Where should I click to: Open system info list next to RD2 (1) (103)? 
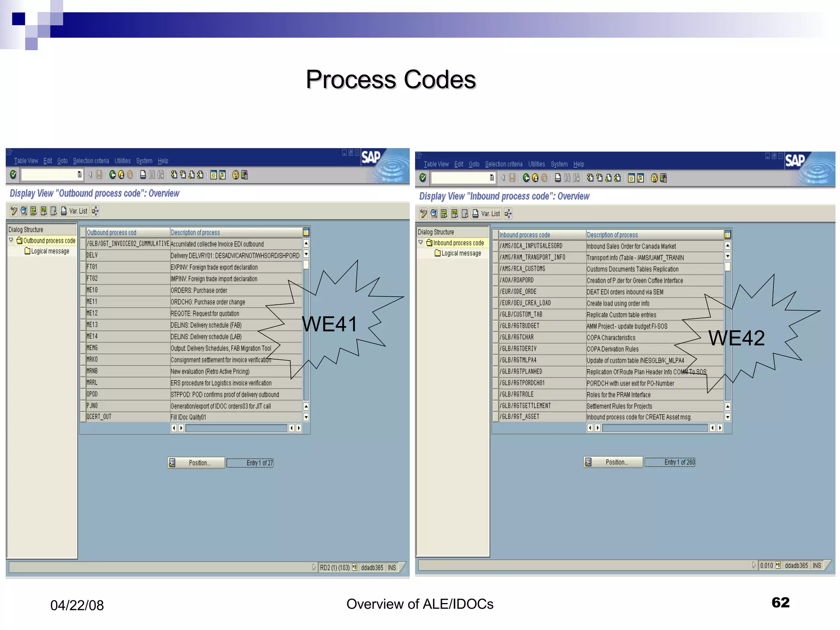pyautogui.click(x=355, y=567)
